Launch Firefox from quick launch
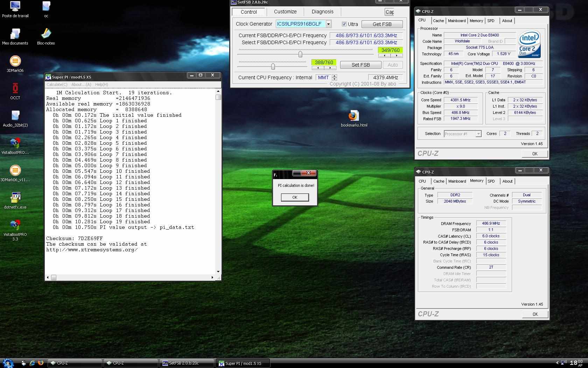 41,363
